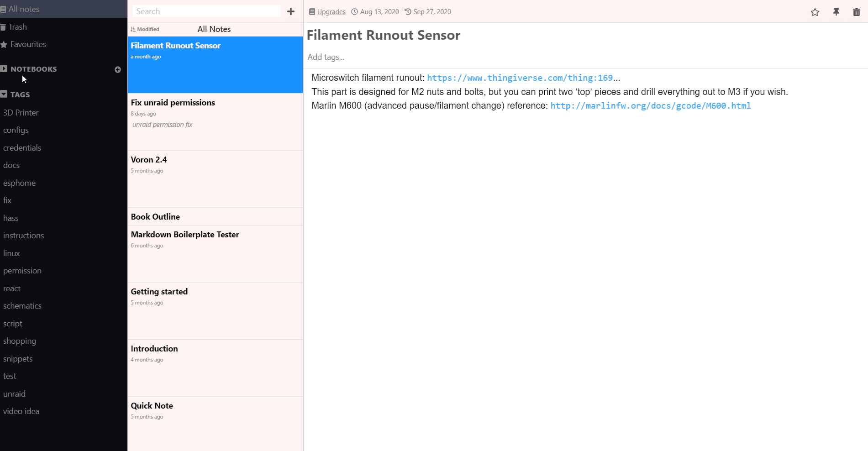
Task: Pin the current note with the pin icon
Action: coord(836,12)
